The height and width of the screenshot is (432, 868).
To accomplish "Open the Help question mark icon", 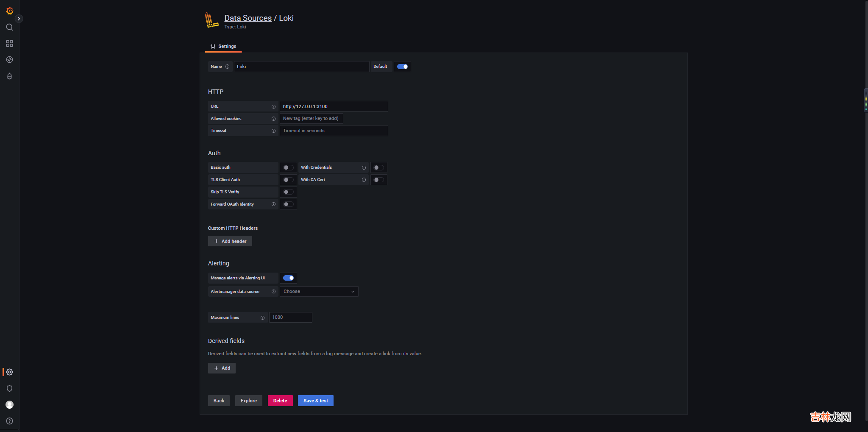I will pos(9,421).
